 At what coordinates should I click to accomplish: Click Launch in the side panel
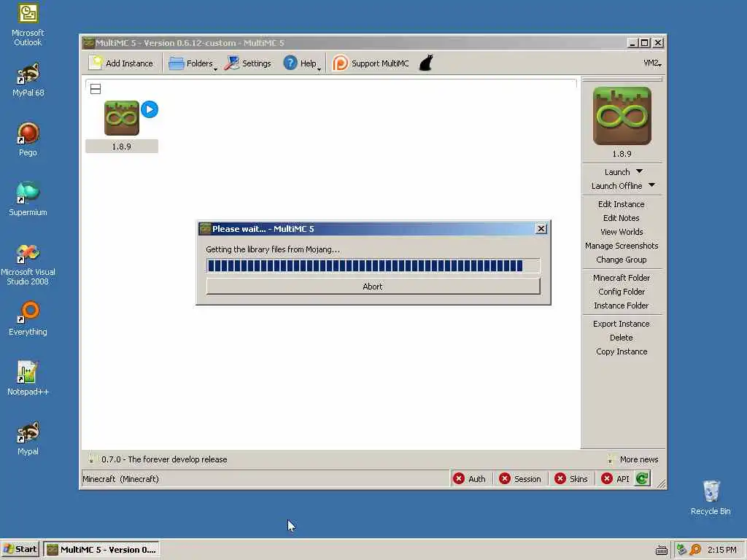pyautogui.click(x=617, y=172)
